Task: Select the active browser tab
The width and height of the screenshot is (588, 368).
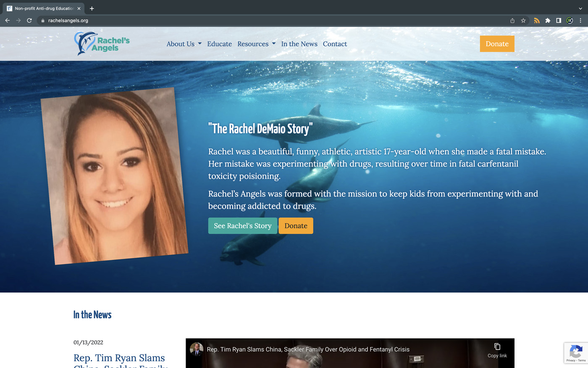Action: (44, 8)
